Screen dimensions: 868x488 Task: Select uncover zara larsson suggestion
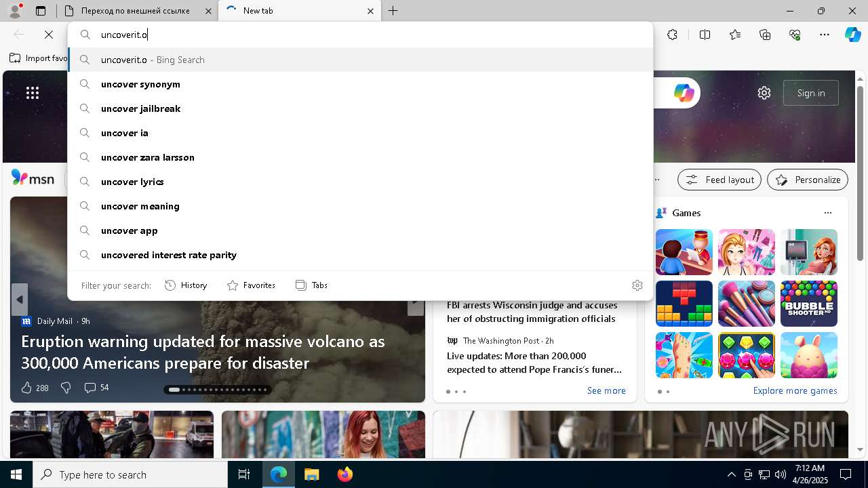360,157
